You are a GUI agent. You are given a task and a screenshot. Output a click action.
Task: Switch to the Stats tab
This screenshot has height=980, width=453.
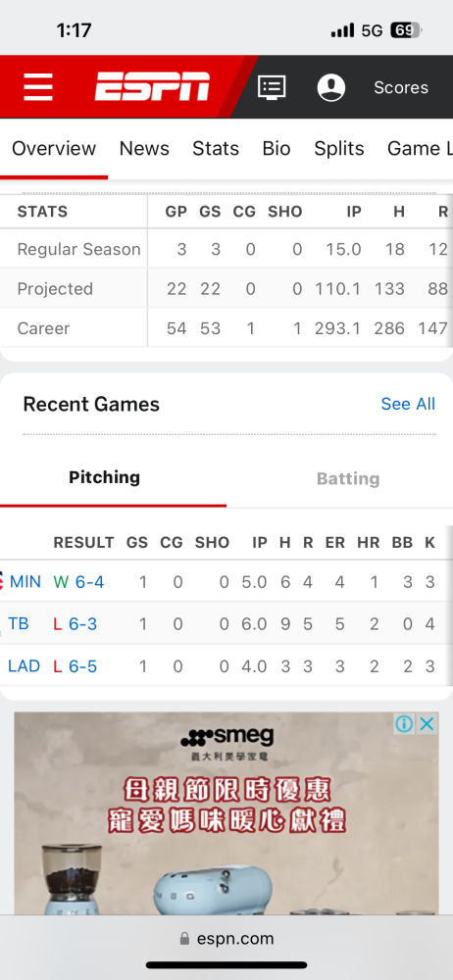[216, 148]
